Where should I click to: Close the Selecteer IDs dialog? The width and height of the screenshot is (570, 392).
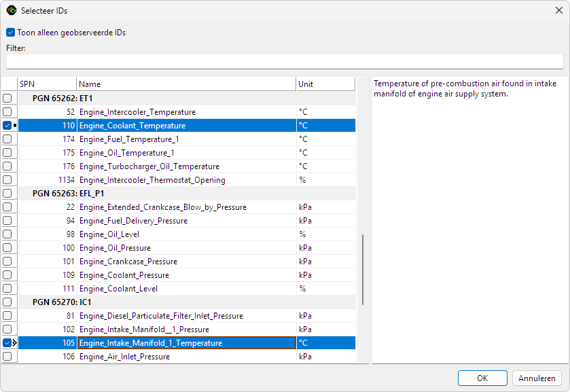click(x=559, y=10)
